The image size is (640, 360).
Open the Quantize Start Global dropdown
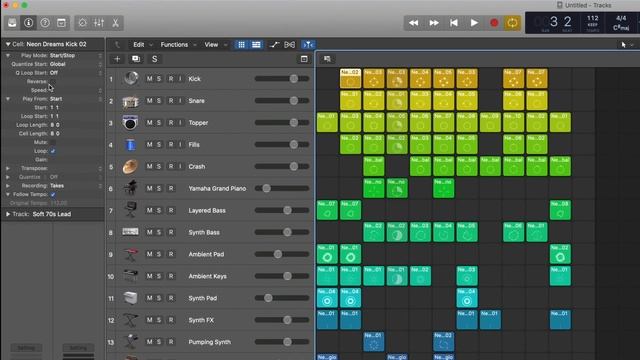tap(75, 64)
